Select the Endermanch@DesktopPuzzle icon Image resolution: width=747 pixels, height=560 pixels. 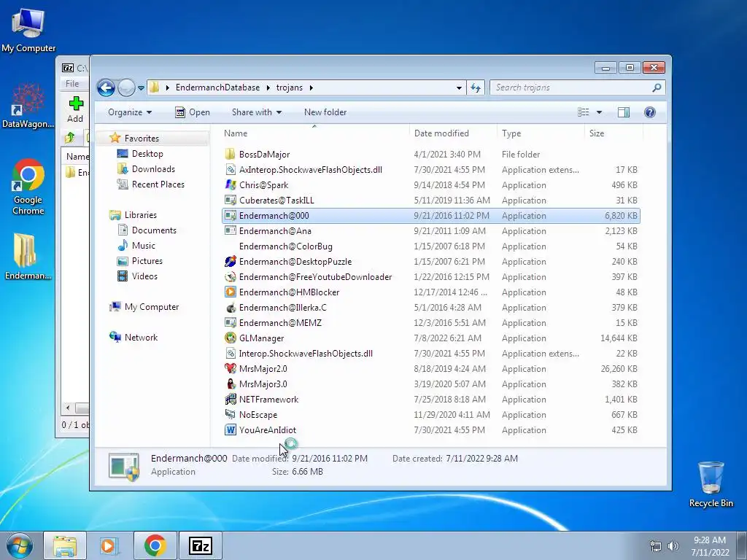point(230,262)
